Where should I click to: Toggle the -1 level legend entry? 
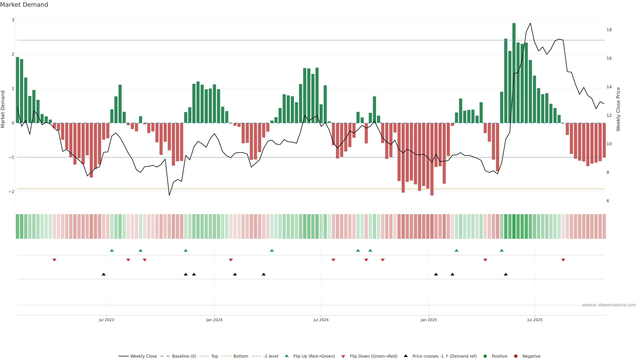(x=271, y=356)
